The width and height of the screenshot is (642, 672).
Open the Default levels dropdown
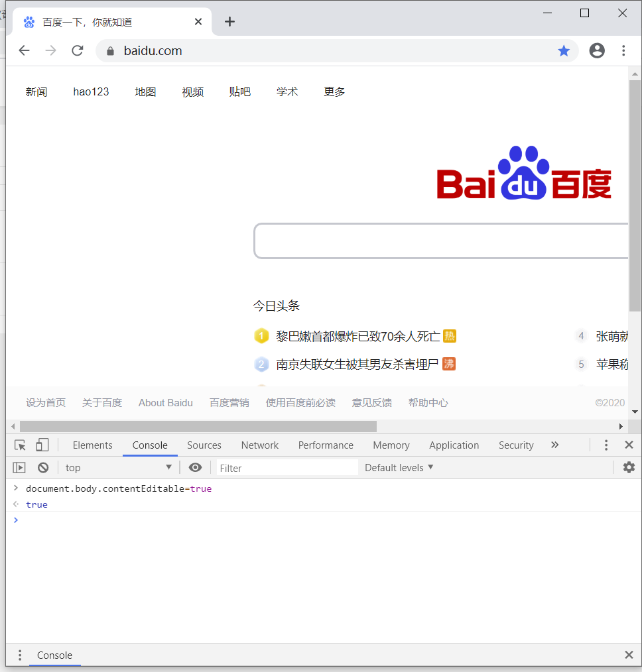click(398, 467)
